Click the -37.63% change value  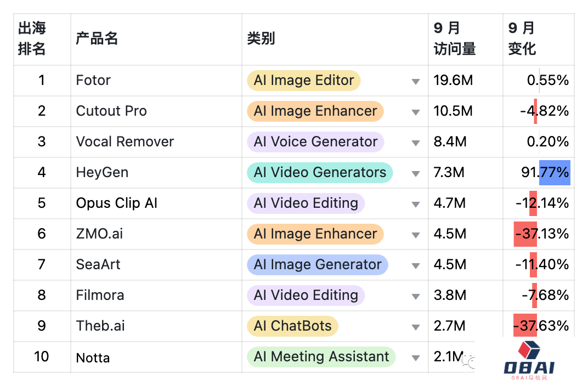click(541, 326)
